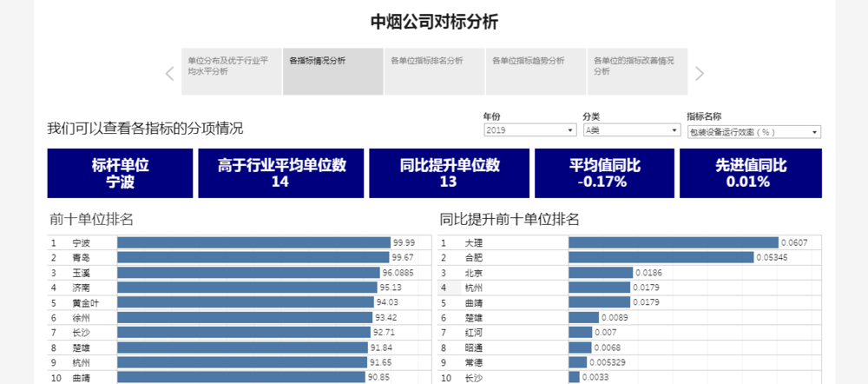Image resolution: width=868 pixels, height=384 pixels.
Task: Click the next story point right arrow
Action: (700, 73)
